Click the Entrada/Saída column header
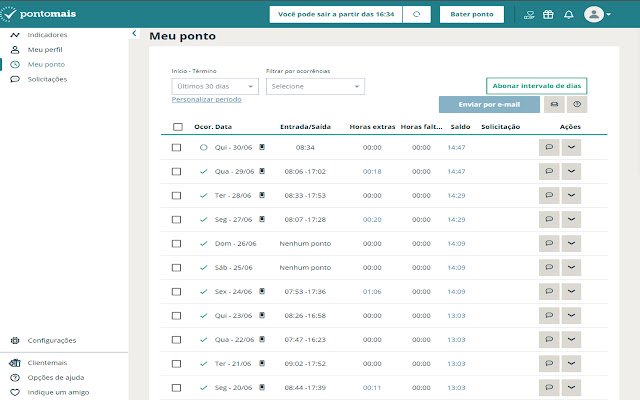This screenshot has height=400, width=640. (305, 127)
